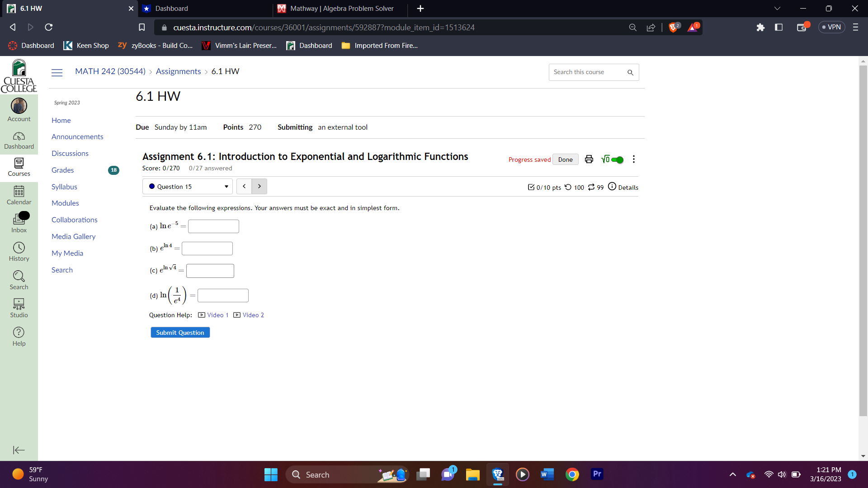Image resolution: width=868 pixels, height=488 pixels.
Task: Click the magnifier in Search this course
Action: (x=630, y=72)
